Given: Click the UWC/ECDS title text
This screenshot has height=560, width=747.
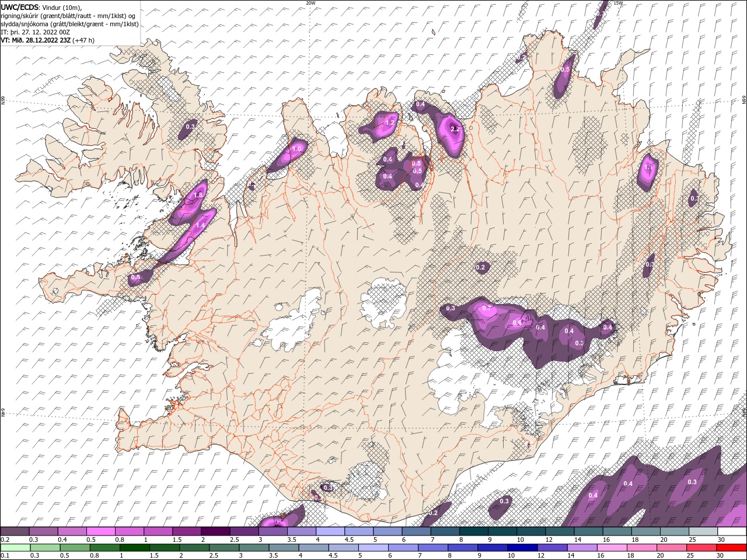Looking at the screenshot, I should point(20,7).
